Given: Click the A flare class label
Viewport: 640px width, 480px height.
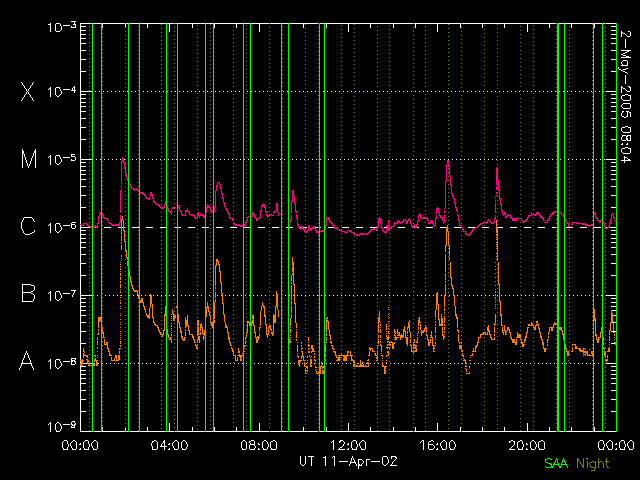Looking at the screenshot, I should (27, 360).
